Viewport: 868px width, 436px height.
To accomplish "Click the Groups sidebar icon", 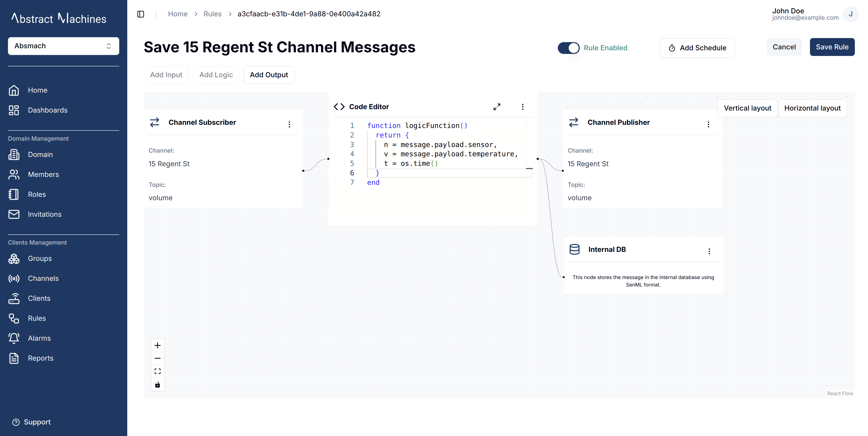I will (14, 259).
